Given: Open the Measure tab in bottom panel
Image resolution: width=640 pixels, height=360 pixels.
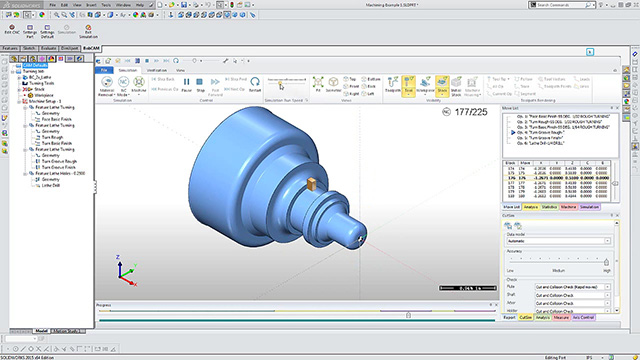Looking at the screenshot, I should [561, 317].
